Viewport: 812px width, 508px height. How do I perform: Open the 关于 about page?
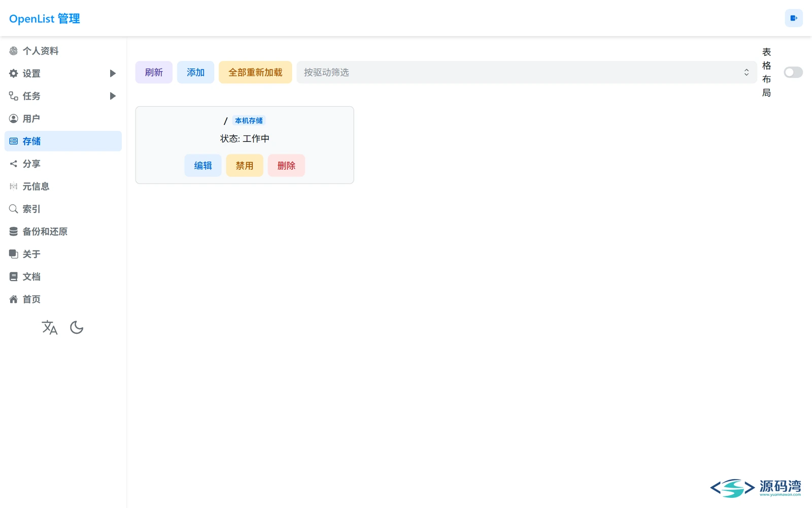63,254
